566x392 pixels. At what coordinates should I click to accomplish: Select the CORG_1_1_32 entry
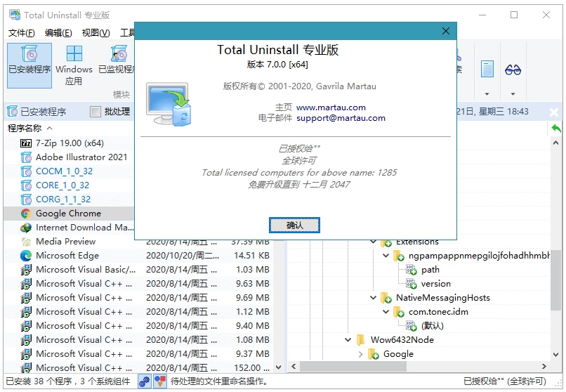coord(69,200)
